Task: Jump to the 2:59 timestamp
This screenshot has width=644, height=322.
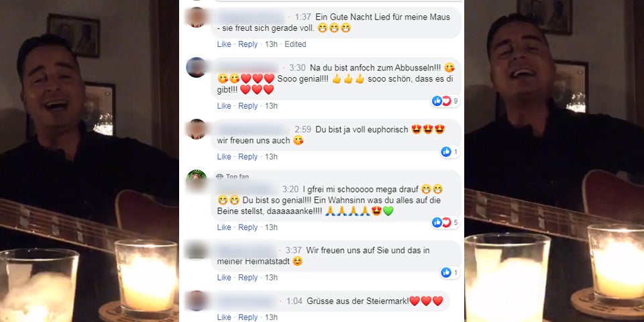Action: [303, 129]
